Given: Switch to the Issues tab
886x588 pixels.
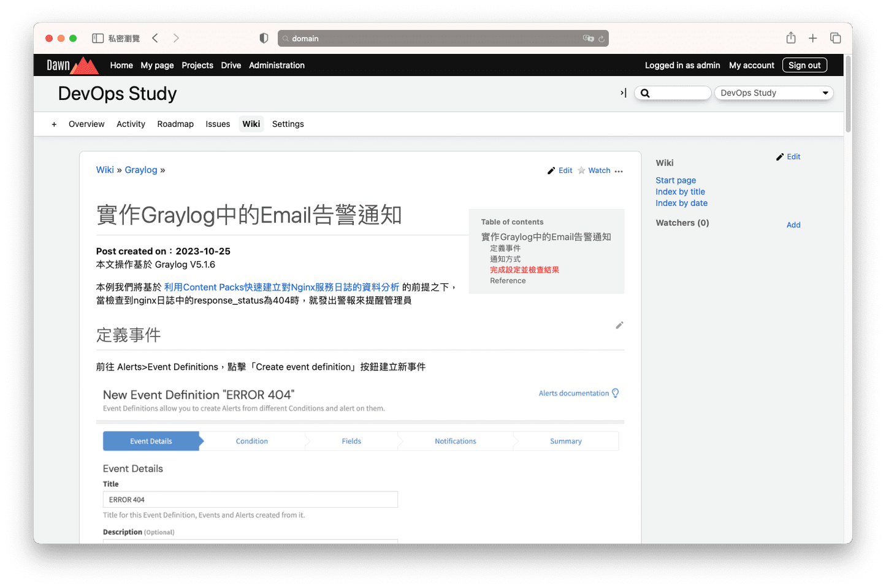Looking at the screenshot, I should pyautogui.click(x=218, y=124).
